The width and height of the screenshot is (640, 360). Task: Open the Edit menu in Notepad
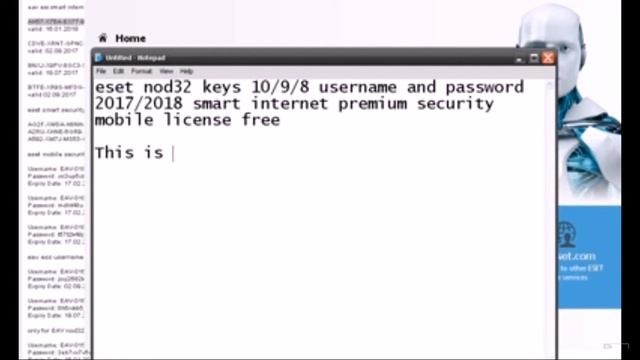(118, 71)
